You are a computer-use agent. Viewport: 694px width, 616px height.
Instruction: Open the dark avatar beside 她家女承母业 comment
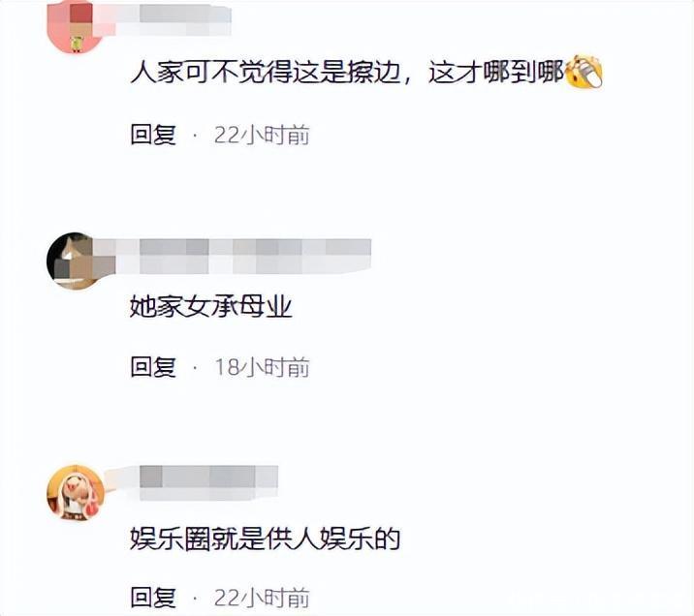(x=75, y=261)
